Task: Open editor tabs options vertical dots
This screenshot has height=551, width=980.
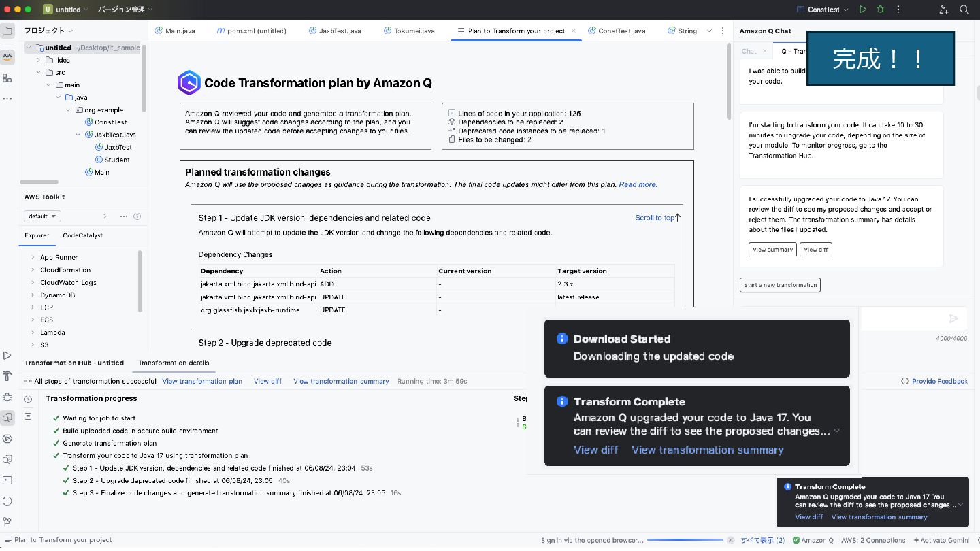Action: [x=723, y=31]
